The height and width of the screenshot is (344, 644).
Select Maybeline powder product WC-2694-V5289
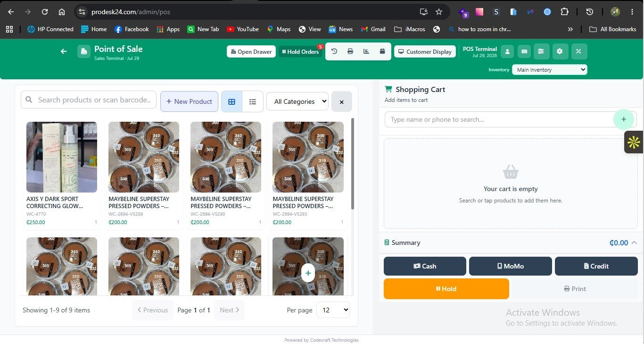[144, 174]
